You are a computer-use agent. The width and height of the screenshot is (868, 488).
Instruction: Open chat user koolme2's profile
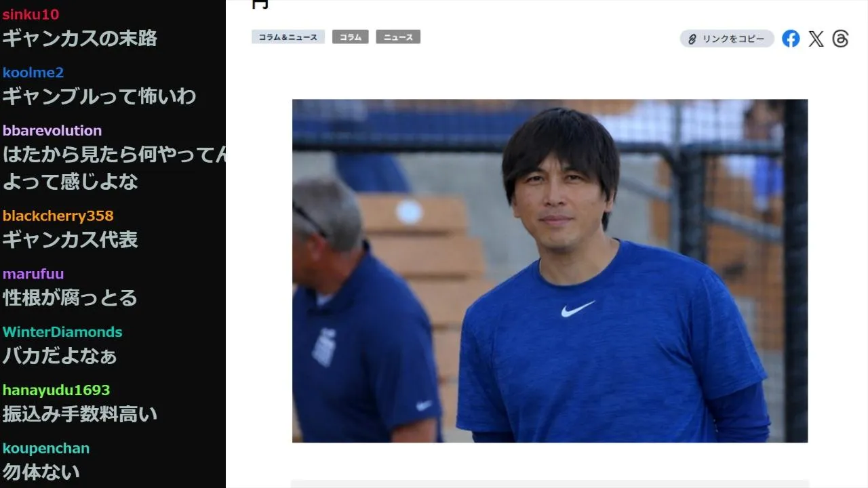pos(33,73)
